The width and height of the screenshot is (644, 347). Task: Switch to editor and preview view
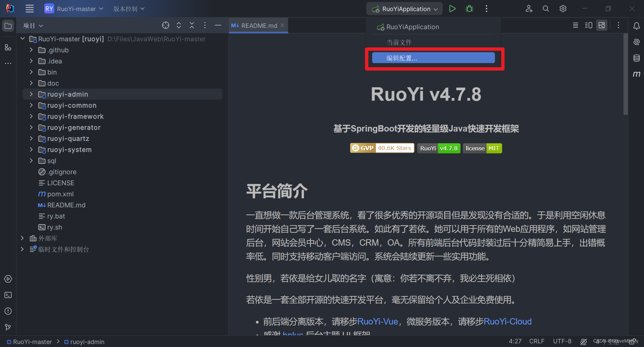click(x=589, y=25)
